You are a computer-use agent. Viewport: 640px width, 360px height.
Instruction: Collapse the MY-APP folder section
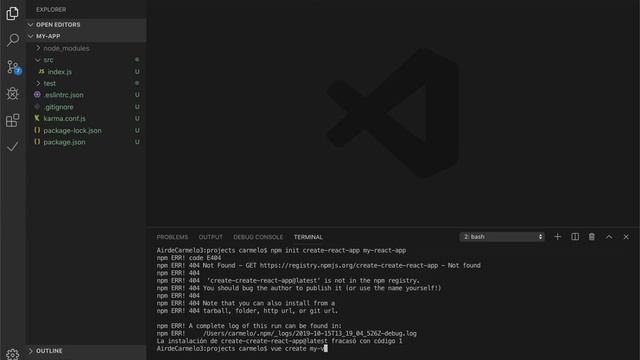tap(86, 36)
